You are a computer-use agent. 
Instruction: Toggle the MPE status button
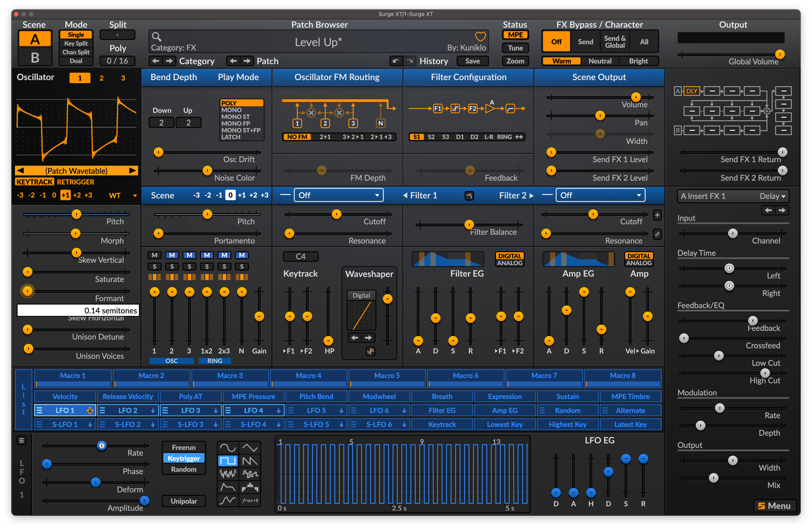click(515, 35)
